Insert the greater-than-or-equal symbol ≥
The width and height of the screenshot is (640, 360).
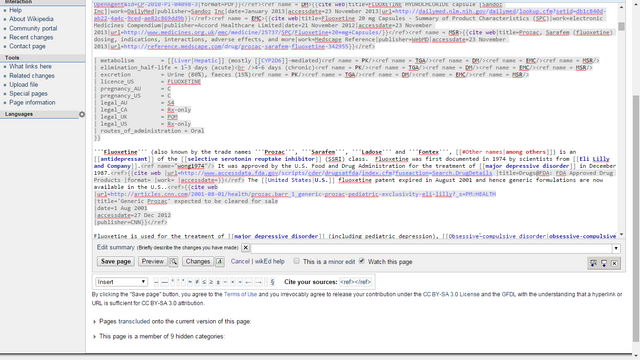[211, 282]
